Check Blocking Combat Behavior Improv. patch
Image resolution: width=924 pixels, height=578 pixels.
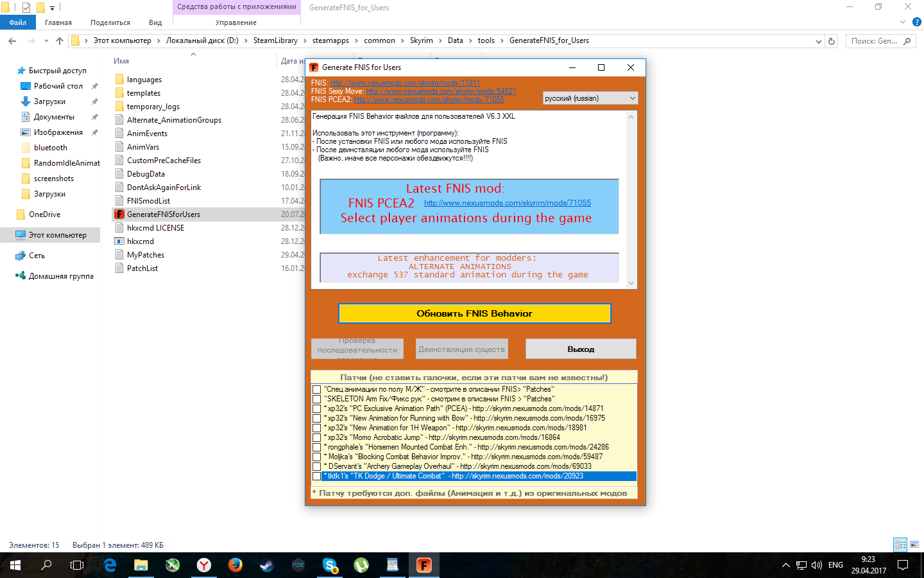pos(316,457)
